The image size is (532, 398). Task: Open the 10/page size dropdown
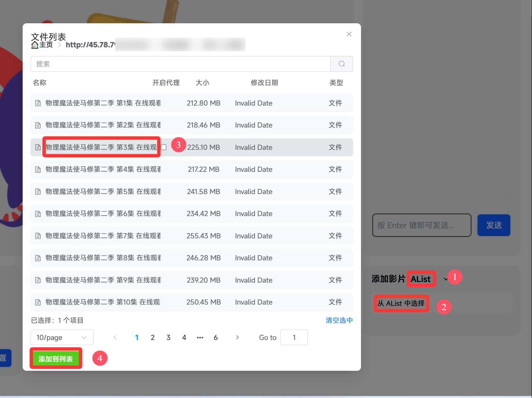62,337
